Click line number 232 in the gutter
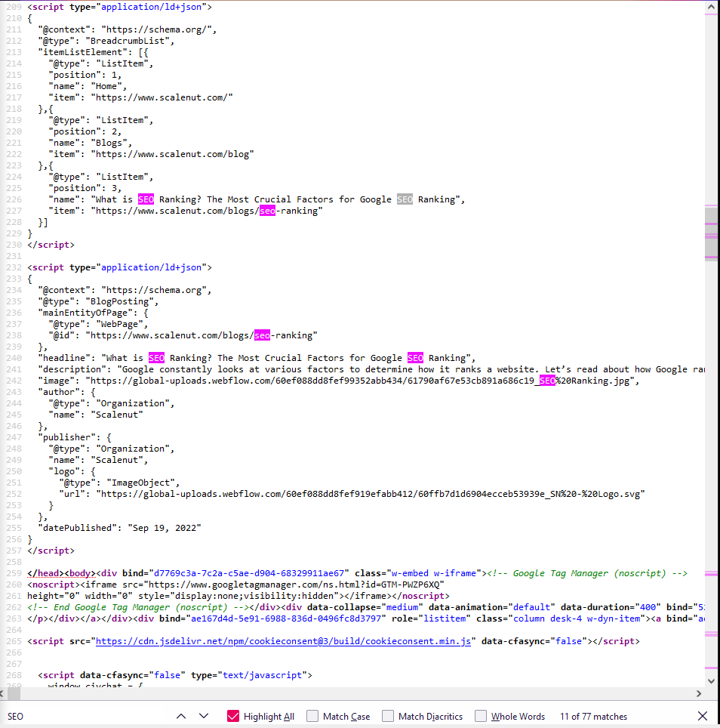The image size is (720, 728). 14,267
